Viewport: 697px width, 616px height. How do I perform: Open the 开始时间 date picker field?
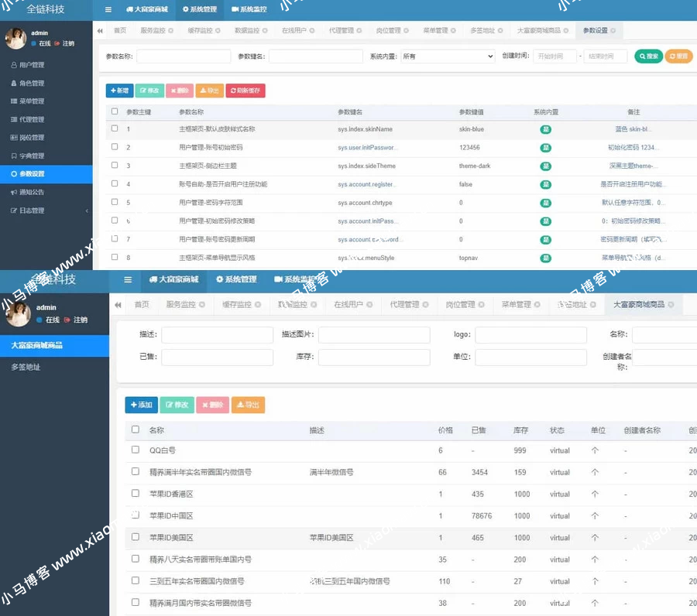click(555, 56)
